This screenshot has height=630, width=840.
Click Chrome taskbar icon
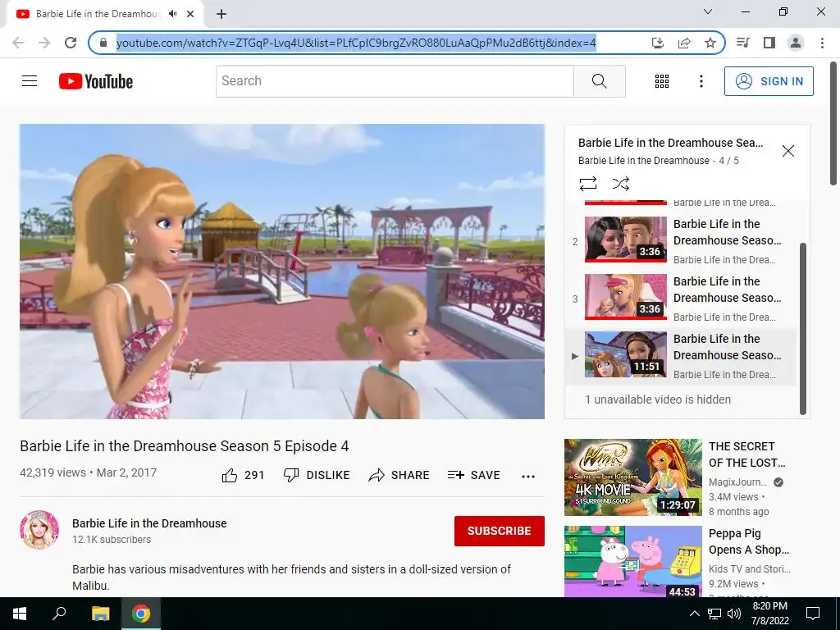pyautogui.click(x=141, y=614)
